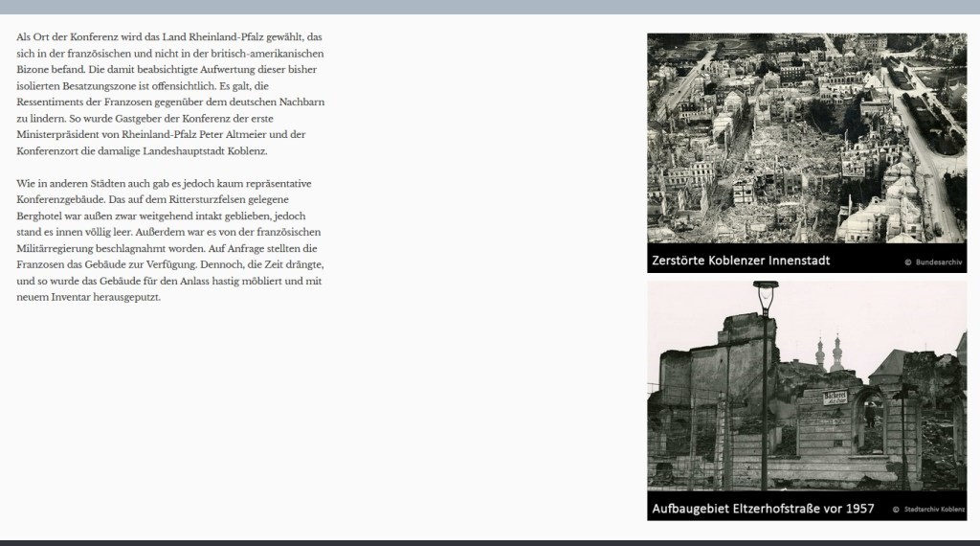The image size is (980, 546).
Task: Click the "© Stadtarchiv Koblenz" credit text
Action: 928,510
